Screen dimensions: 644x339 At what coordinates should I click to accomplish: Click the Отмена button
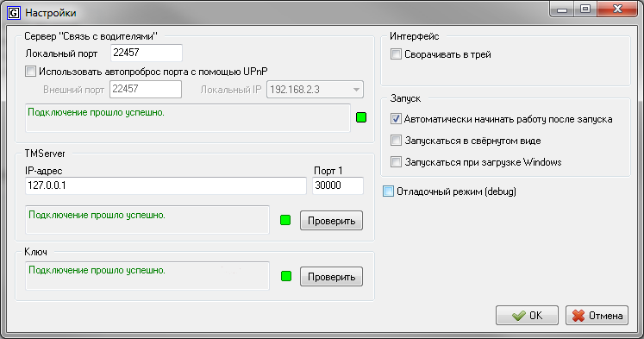tap(597, 316)
